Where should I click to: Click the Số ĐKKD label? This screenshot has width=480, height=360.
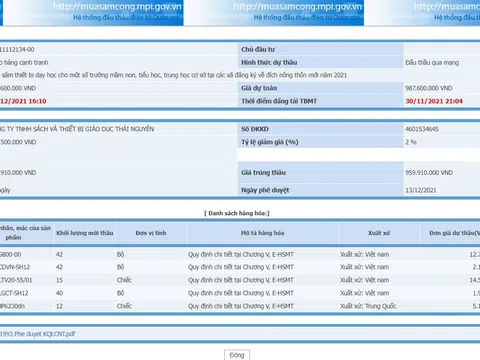pyautogui.click(x=255, y=129)
